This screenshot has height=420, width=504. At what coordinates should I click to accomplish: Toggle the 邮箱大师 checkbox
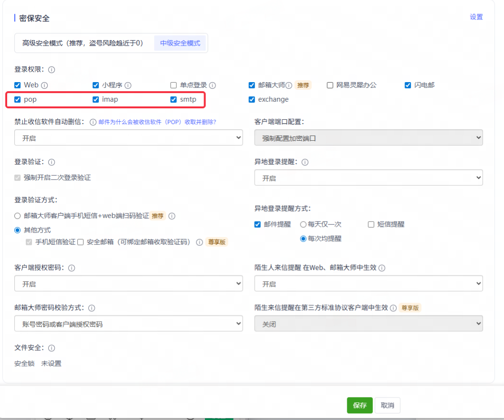tap(252, 85)
